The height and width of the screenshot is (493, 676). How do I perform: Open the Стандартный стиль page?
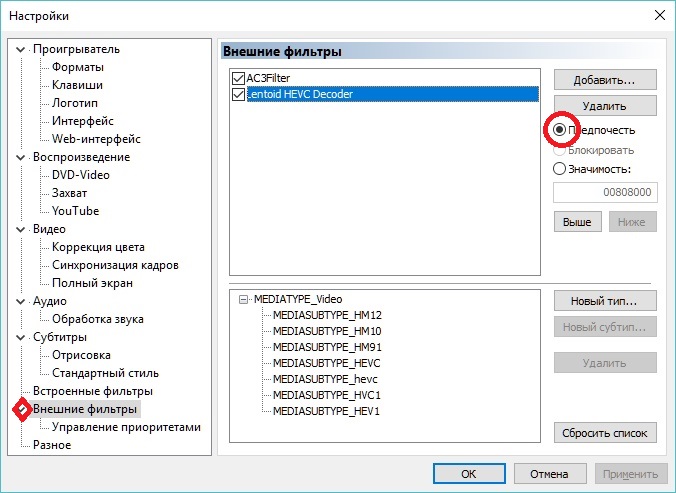point(105,373)
